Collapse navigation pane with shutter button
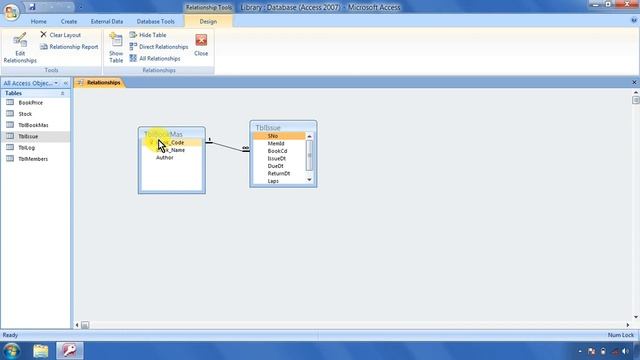The image size is (640, 360). [66, 83]
